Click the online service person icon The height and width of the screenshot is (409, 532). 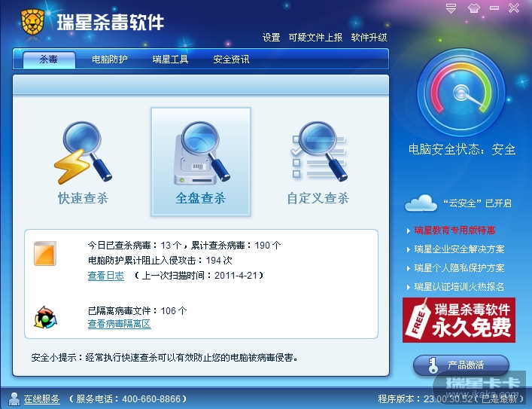click(14, 398)
